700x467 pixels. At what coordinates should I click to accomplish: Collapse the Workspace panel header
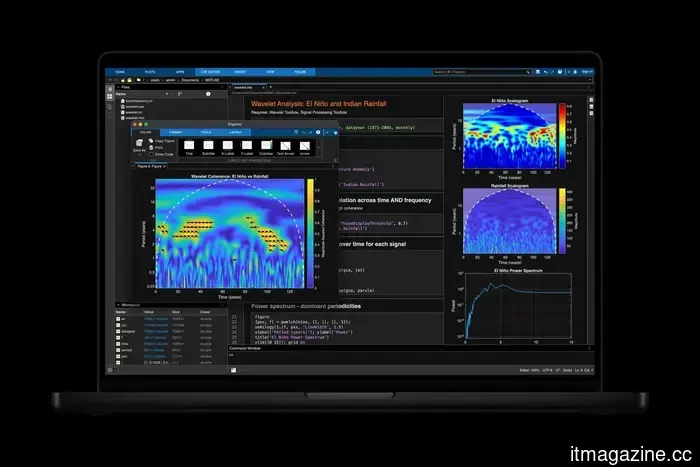118,304
